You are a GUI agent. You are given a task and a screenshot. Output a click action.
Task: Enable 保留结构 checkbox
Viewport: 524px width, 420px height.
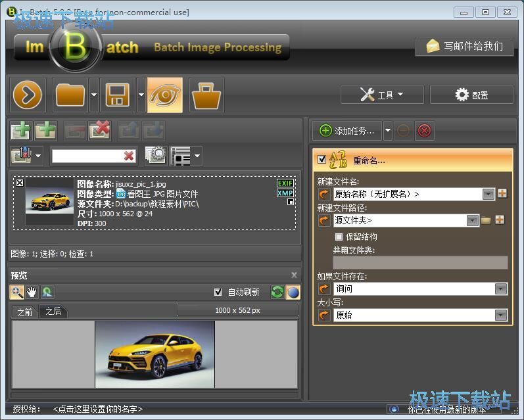[339, 237]
